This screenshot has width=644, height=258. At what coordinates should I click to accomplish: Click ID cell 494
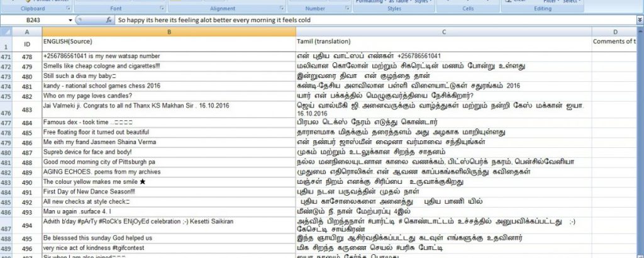[27, 225]
